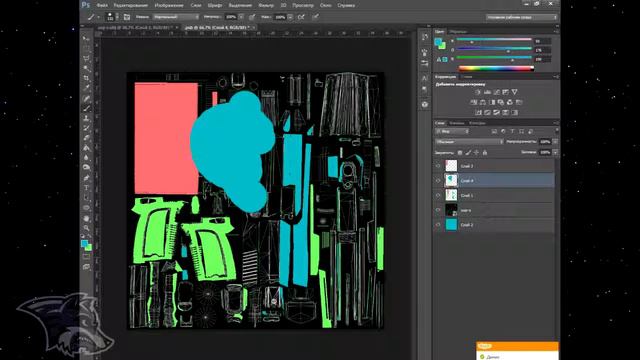
Task: Select the Quick Selection tool
Action: click(x=86, y=69)
